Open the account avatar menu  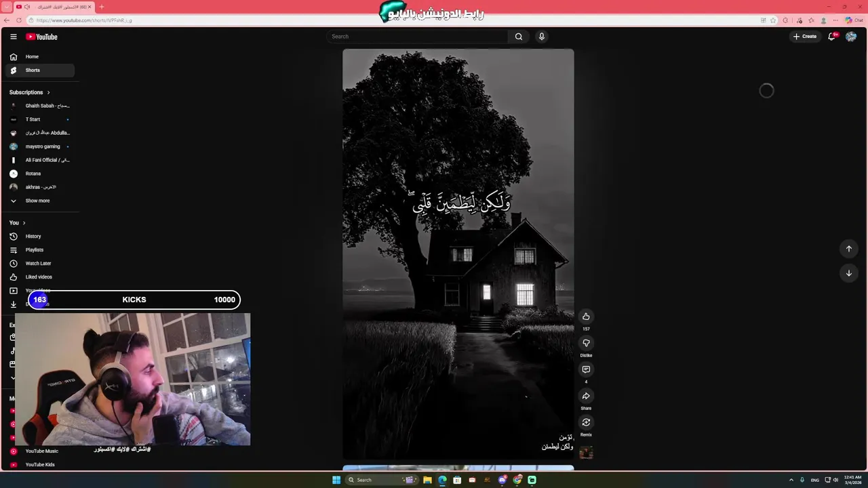(851, 37)
